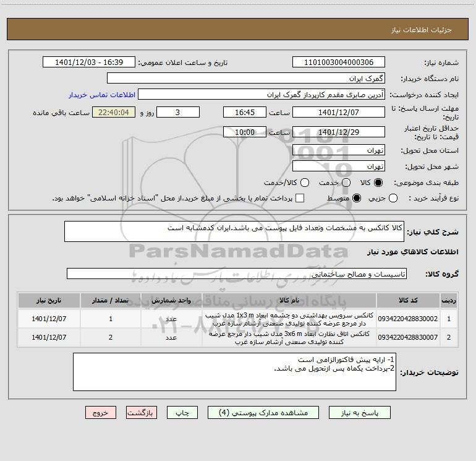Image resolution: width=476 pixels, height=461 pixels.
Task: Click need date 1401/12/07 in row 1
Action: (x=49, y=319)
